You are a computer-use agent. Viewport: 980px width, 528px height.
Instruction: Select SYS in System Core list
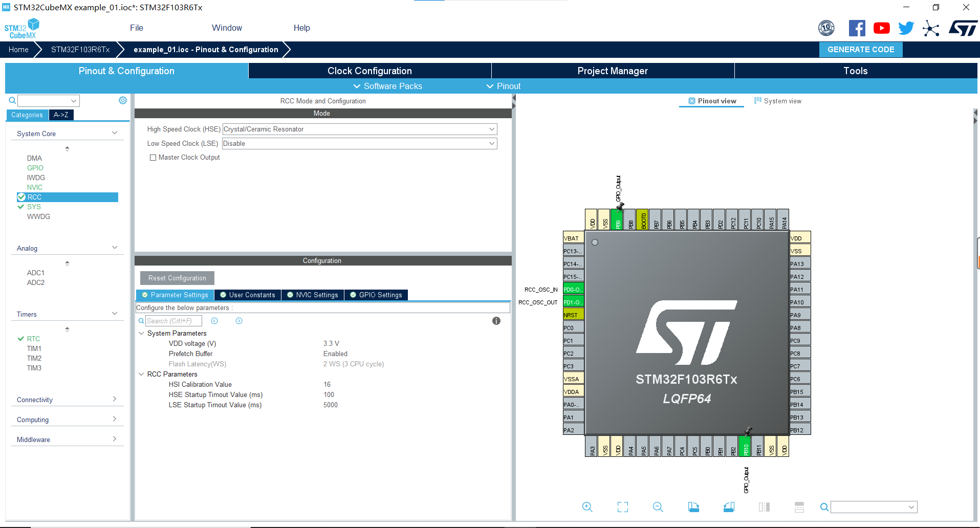34,207
